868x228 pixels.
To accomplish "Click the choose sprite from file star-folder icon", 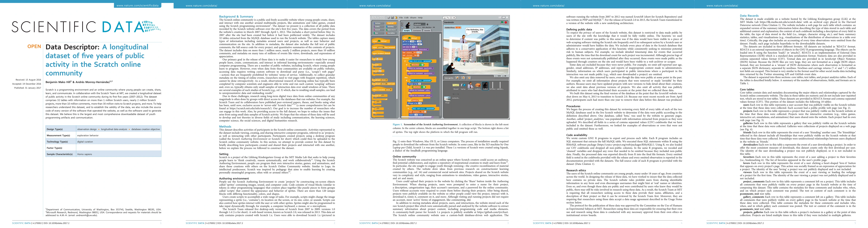I will (x=463, y=78).
